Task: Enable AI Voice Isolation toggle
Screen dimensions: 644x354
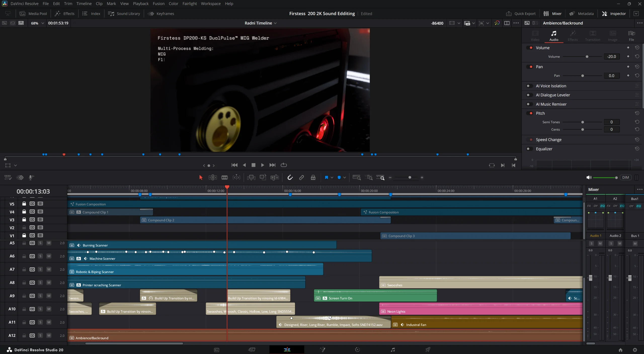Action: (530, 86)
